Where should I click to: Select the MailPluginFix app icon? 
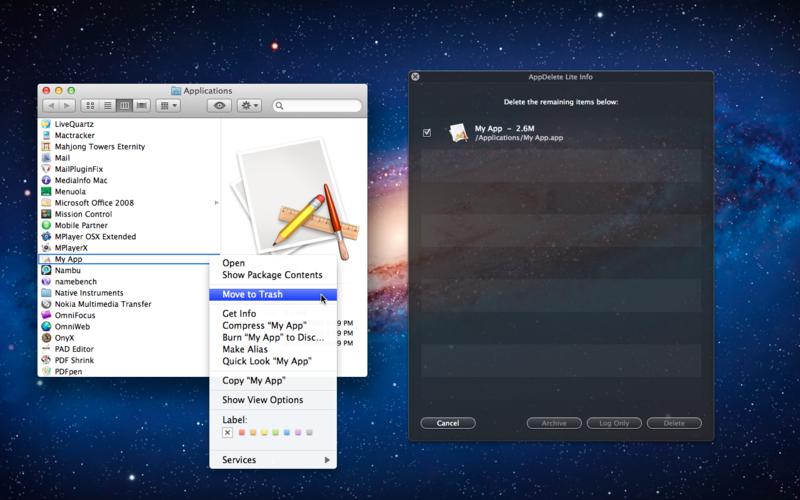click(46, 169)
